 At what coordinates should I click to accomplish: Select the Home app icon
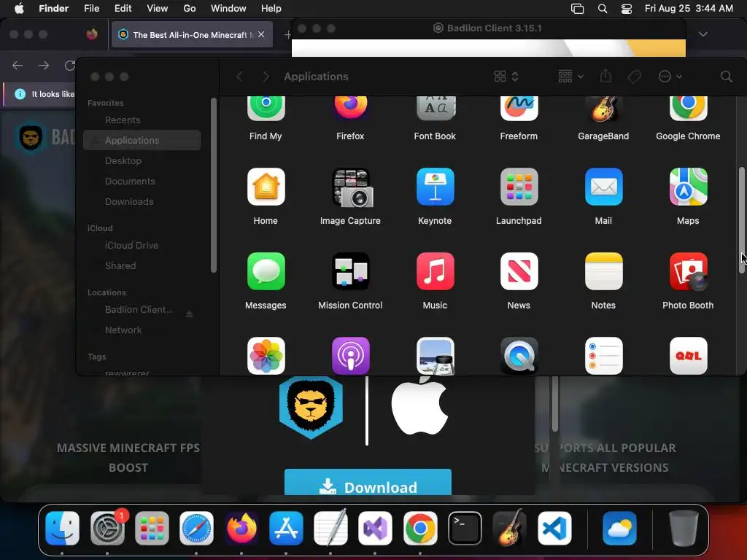pos(266,187)
